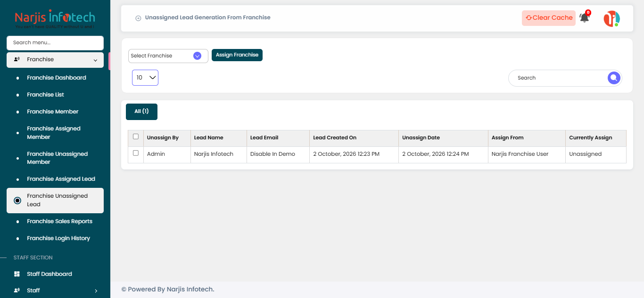Click the Clear Cache button

click(x=549, y=18)
